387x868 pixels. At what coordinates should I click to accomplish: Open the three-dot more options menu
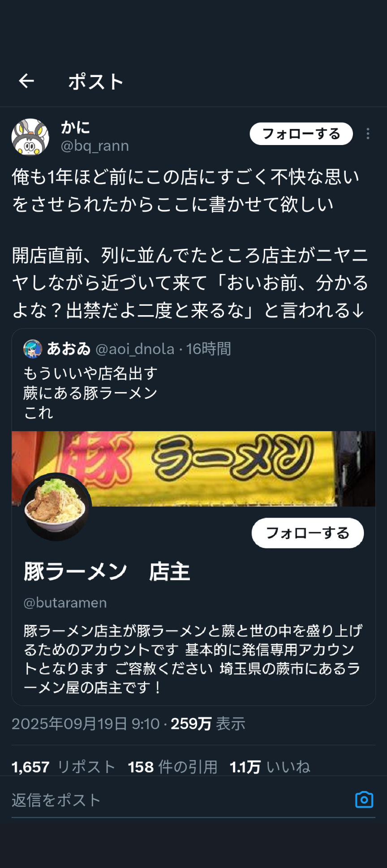click(x=368, y=134)
